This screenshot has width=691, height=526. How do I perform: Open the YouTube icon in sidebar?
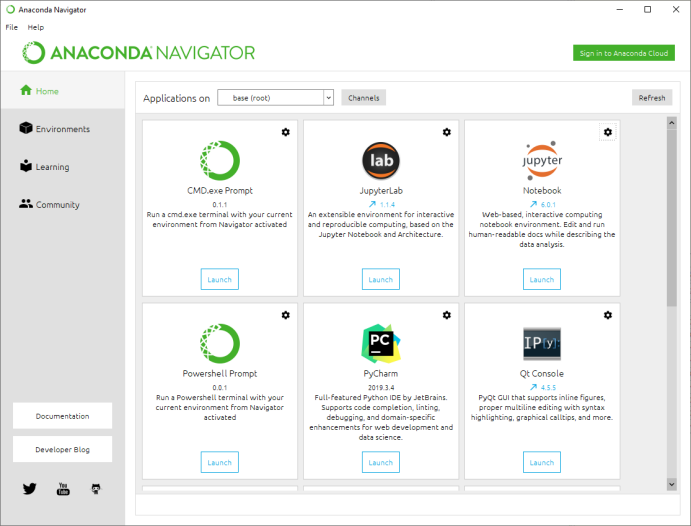point(63,489)
